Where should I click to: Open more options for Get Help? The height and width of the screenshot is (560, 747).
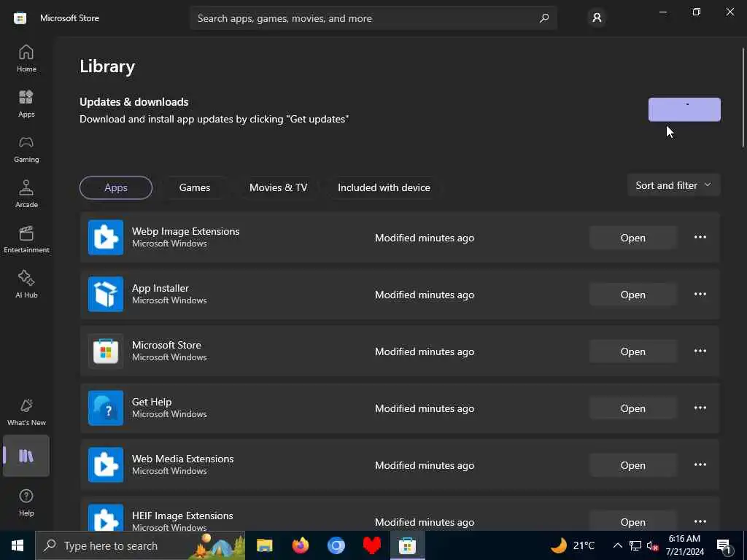pos(700,408)
